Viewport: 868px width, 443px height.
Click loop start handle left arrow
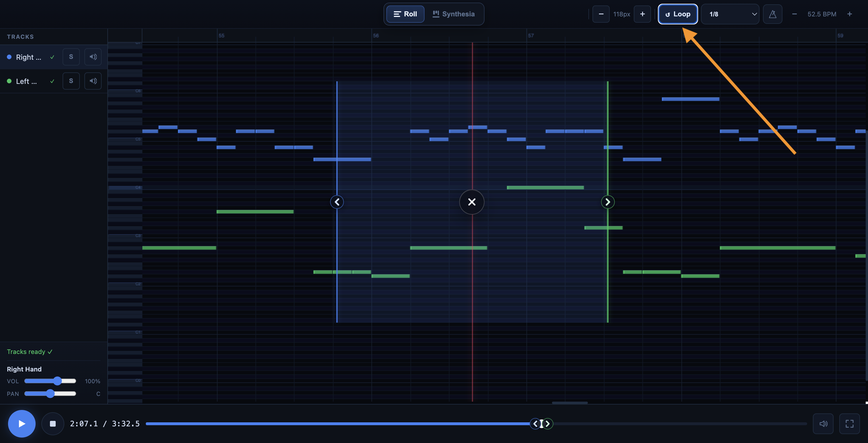click(x=337, y=202)
